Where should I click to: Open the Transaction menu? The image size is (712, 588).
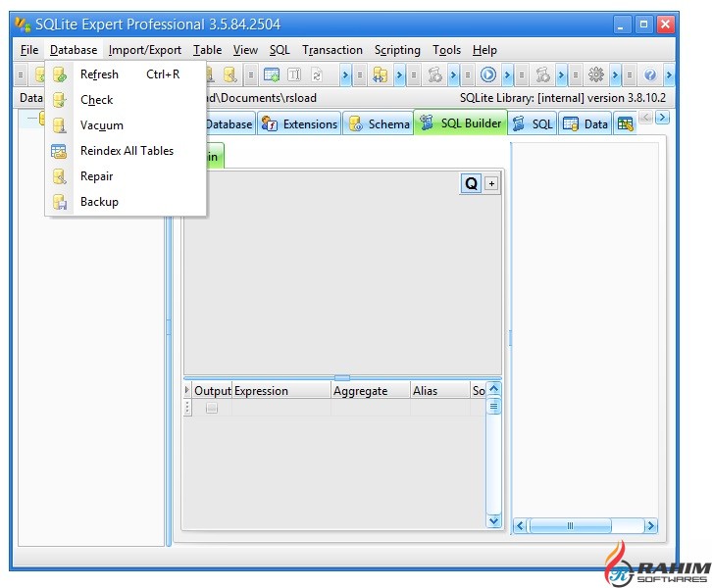tap(332, 50)
